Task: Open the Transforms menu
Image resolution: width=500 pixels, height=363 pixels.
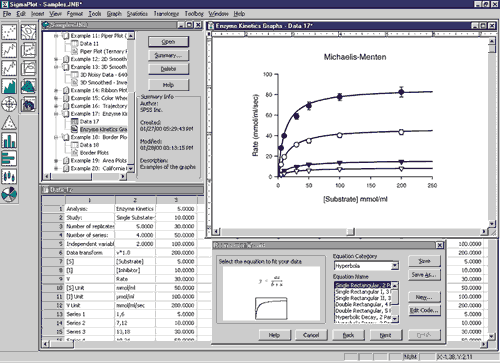Action: [x=166, y=14]
